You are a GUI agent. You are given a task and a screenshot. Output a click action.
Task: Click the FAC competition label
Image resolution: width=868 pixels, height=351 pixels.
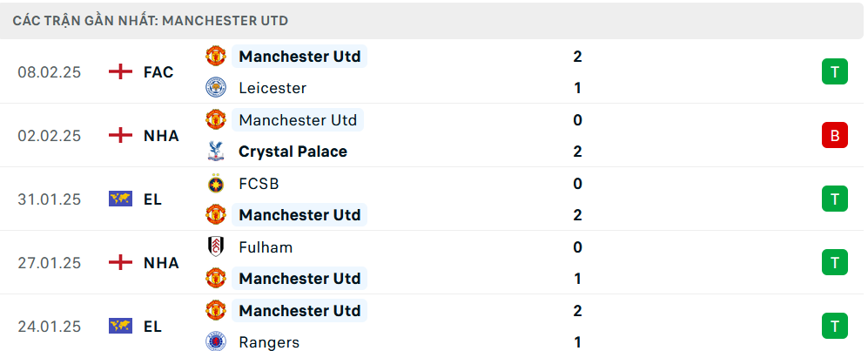[x=158, y=72]
